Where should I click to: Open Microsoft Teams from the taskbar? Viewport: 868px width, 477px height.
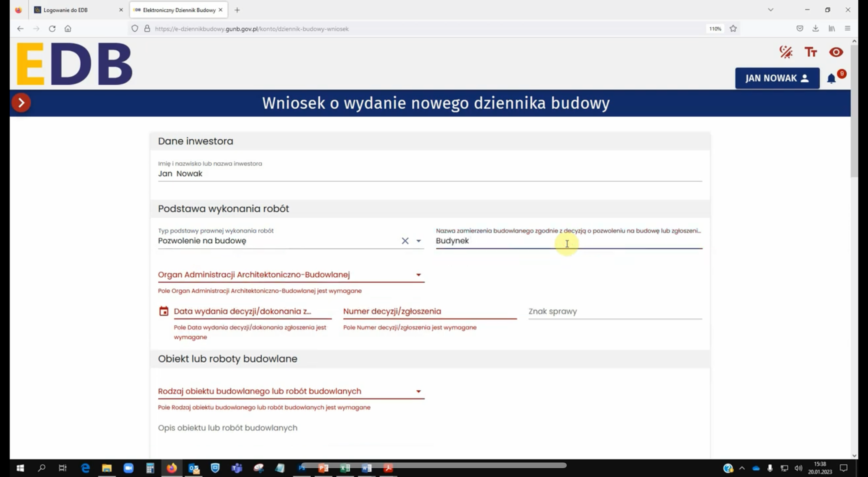[237, 468]
